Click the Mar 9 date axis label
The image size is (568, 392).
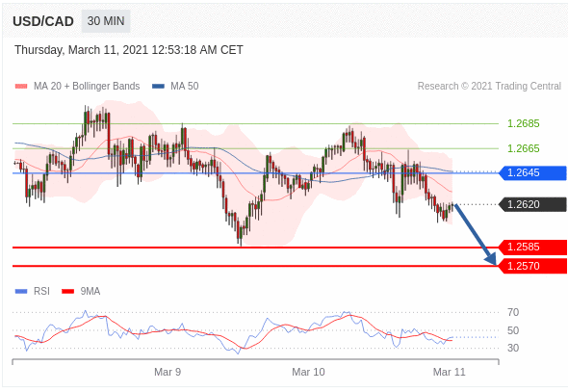[168, 372]
